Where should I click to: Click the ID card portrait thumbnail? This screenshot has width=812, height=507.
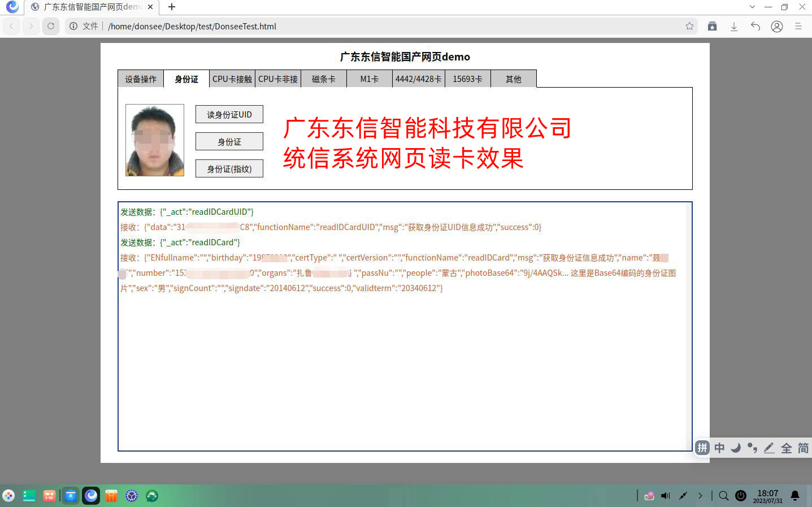pyautogui.click(x=154, y=140)
